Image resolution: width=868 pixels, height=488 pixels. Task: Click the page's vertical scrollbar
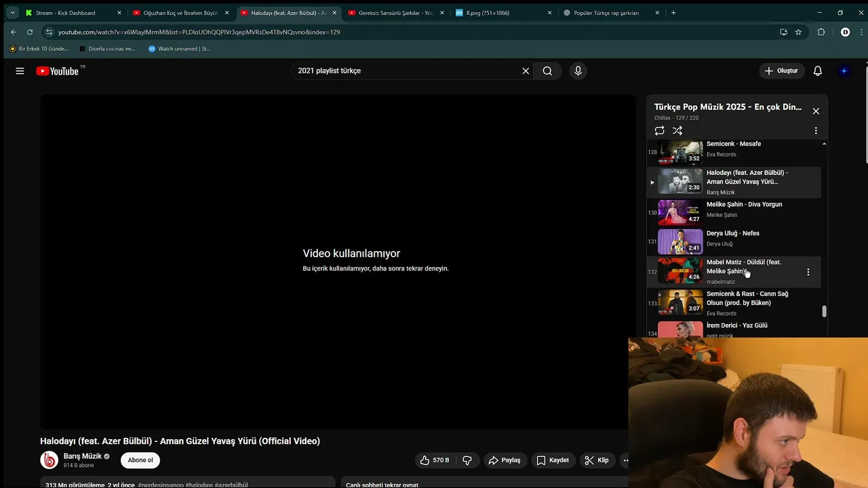click(x=865, y=115)
